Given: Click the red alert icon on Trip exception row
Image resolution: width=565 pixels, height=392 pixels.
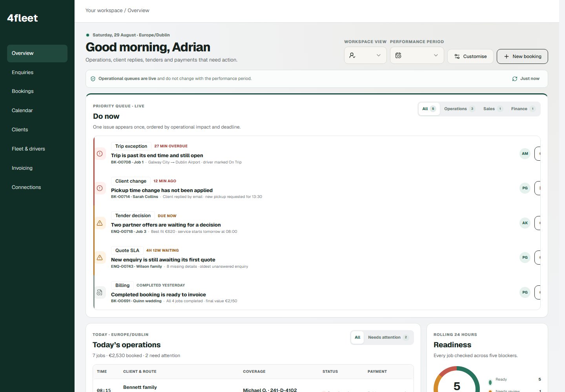Looking at the screenshot, I should (100, 154).
